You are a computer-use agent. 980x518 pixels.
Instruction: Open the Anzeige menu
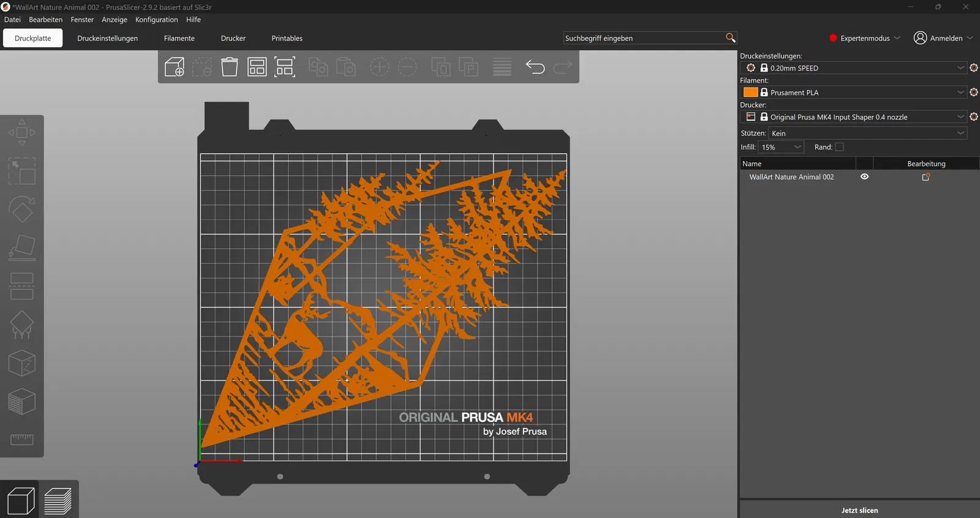[x=115, y=20]
